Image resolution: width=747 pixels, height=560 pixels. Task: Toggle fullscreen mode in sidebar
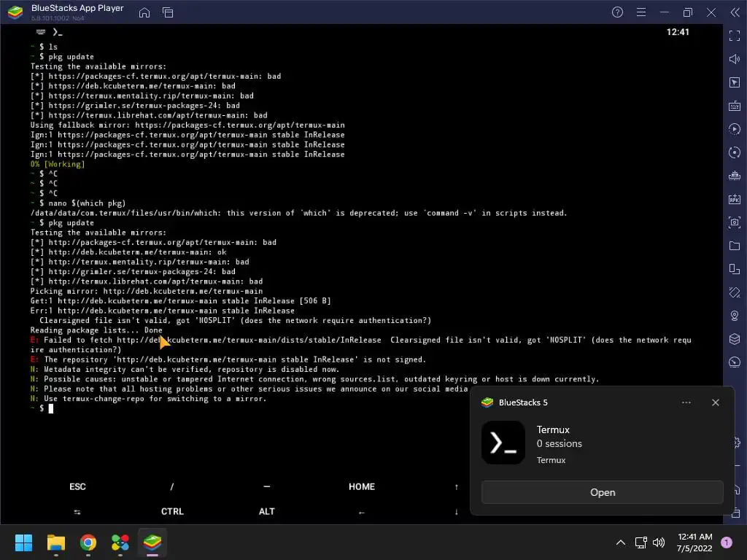[735, 36]
